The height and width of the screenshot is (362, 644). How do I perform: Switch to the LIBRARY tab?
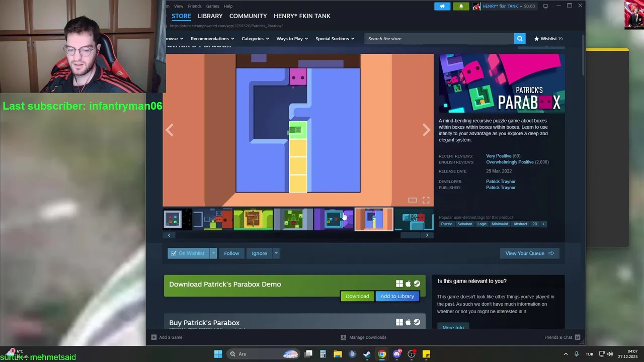(210, 16)
